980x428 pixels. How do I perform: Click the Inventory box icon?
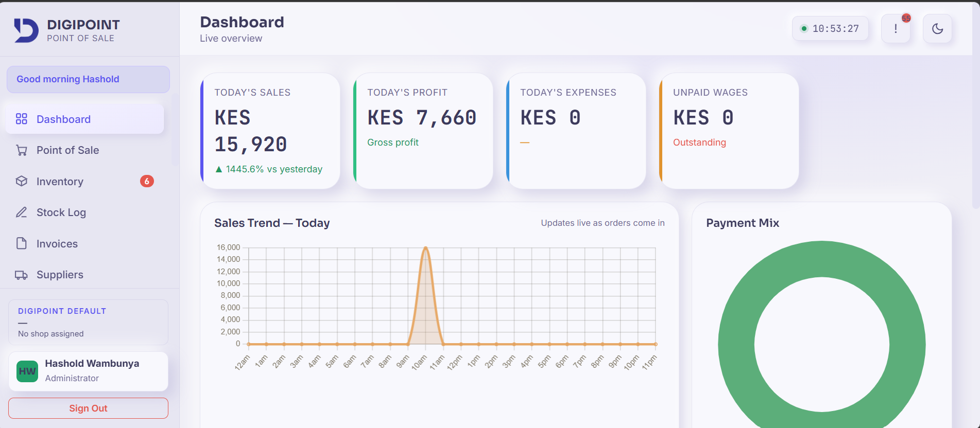click(x=22, y=181)
